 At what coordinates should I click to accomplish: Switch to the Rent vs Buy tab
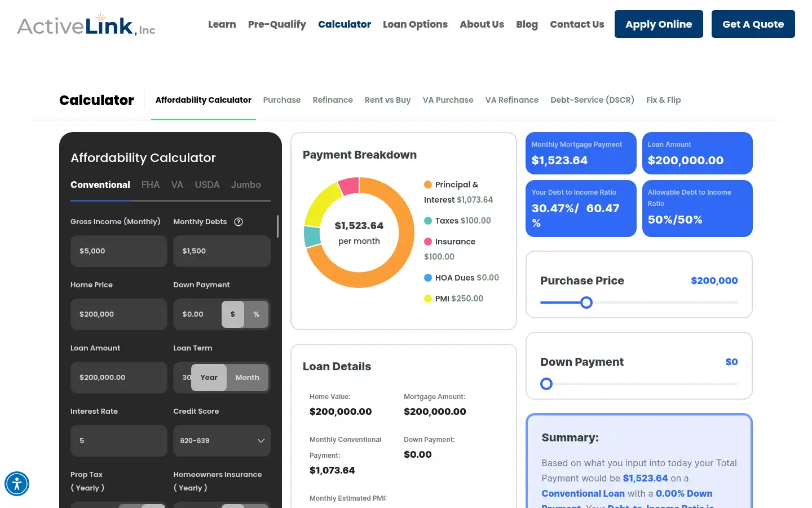(388, 100)
